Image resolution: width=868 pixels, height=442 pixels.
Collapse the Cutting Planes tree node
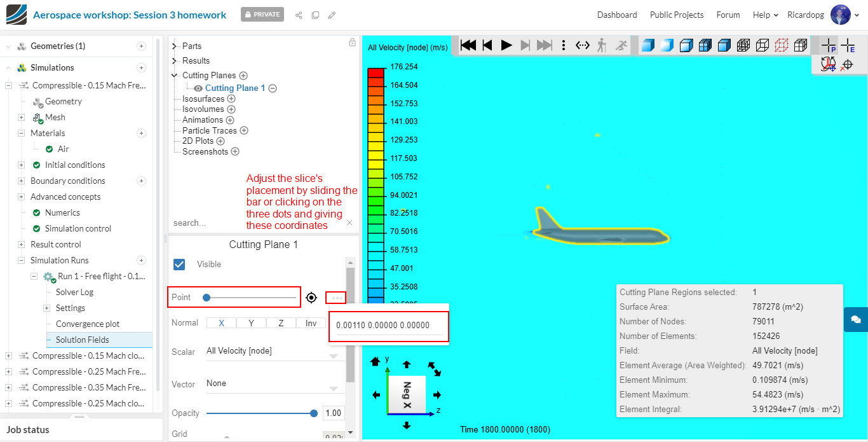pyautogui.click(x=175, y=75)
